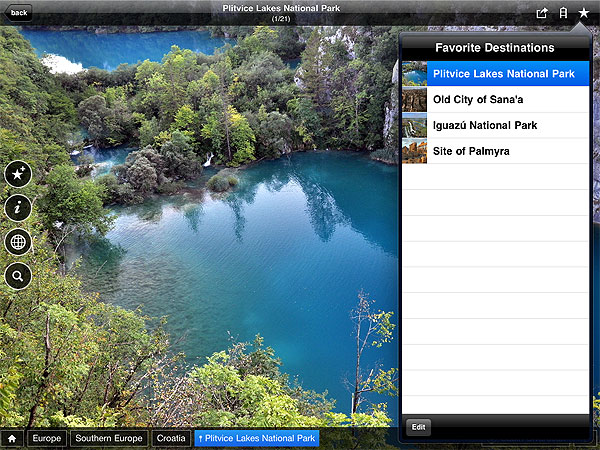This screenshot has width=600, height=450.
Task: Close favorites via the star icon
Action: [x=584, y=13]
